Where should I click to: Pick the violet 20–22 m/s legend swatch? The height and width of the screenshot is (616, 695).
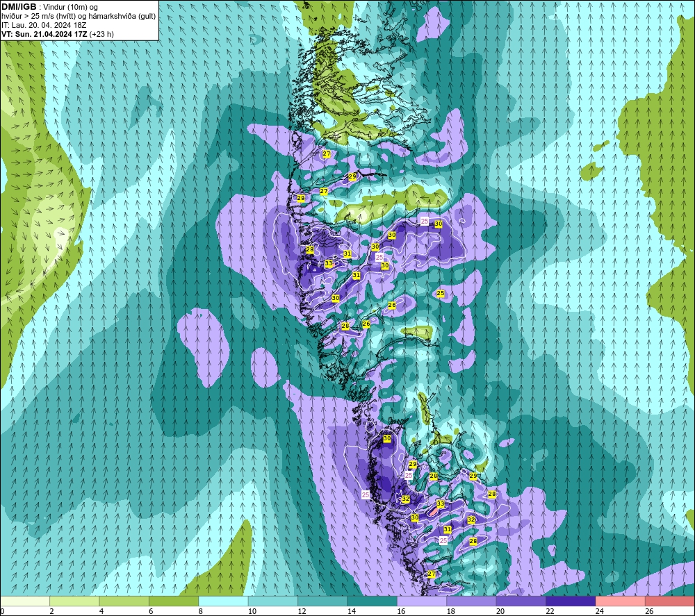(521, 601)
